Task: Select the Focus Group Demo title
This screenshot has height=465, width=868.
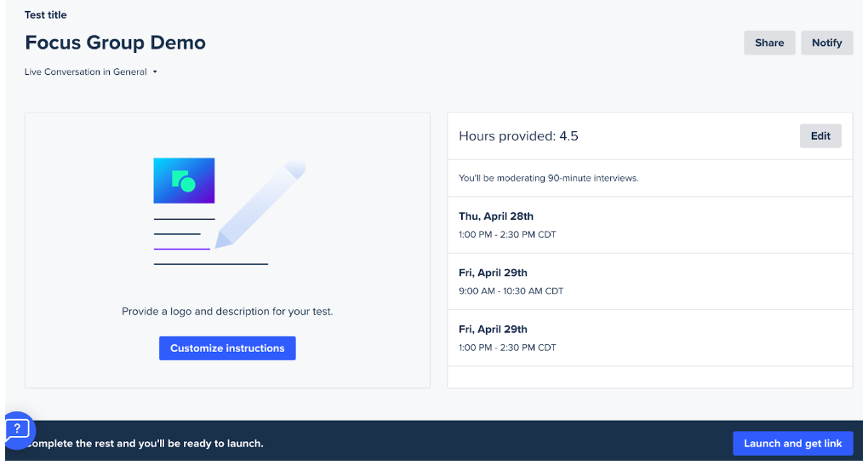Action: (115, 43)
